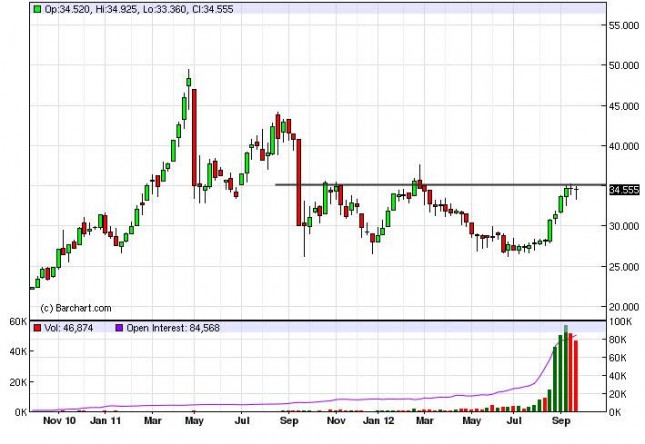Click the first Mar date label

(152, 421)
